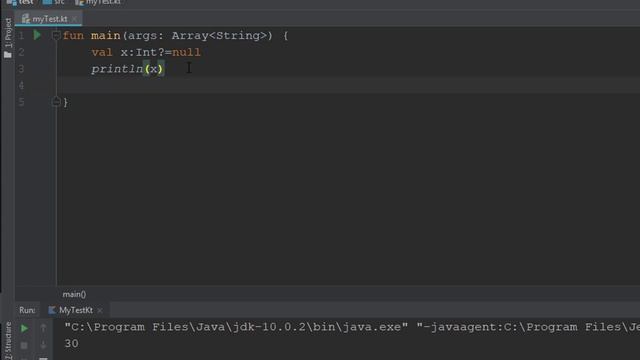The width and height of the screenshot is (640, 360).
Task: Click the null keyword on line 2
Action: (187, 52)
